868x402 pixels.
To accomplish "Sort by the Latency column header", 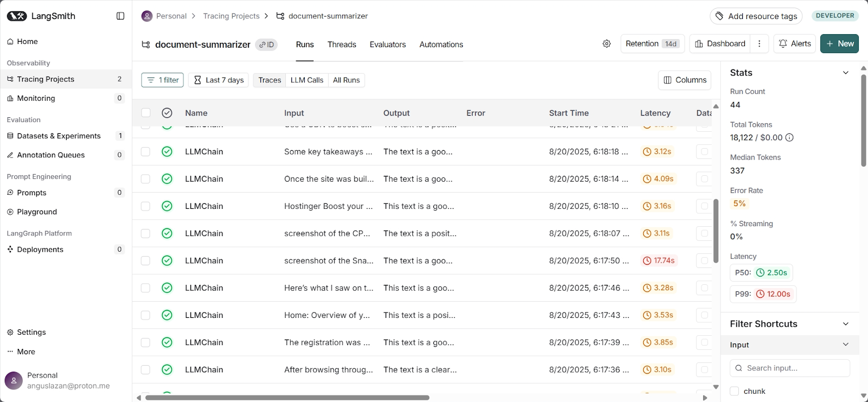I will click(x=655, y=113).
